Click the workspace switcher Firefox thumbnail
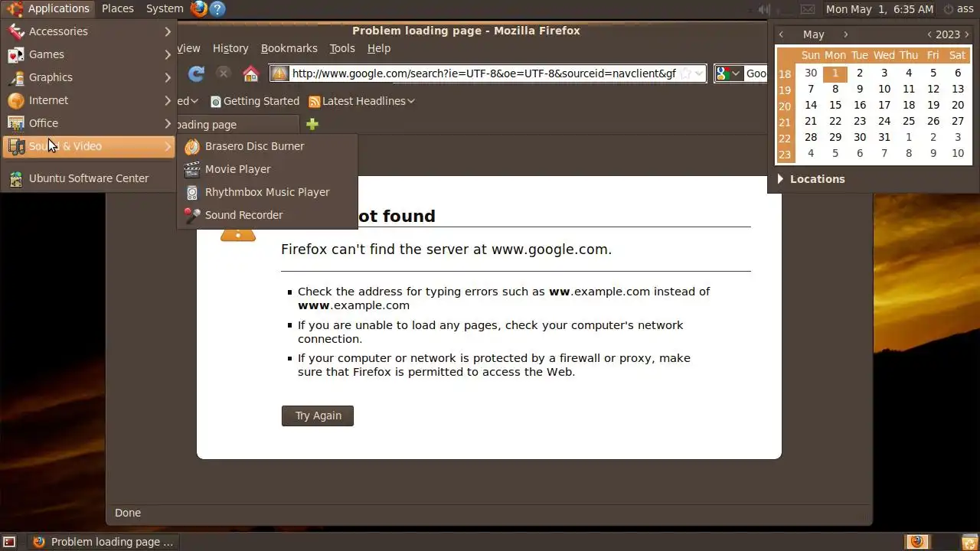The height and width of the screenshot is (551, 980). [916, 542]
